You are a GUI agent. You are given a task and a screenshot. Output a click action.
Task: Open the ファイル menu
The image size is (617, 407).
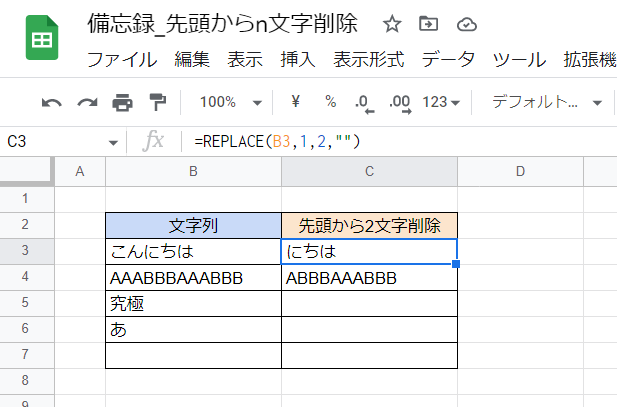click(x=122, y=60)
